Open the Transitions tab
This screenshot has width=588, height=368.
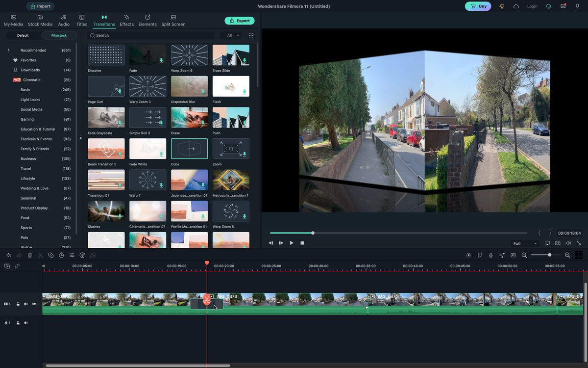[x=104, y=20]
